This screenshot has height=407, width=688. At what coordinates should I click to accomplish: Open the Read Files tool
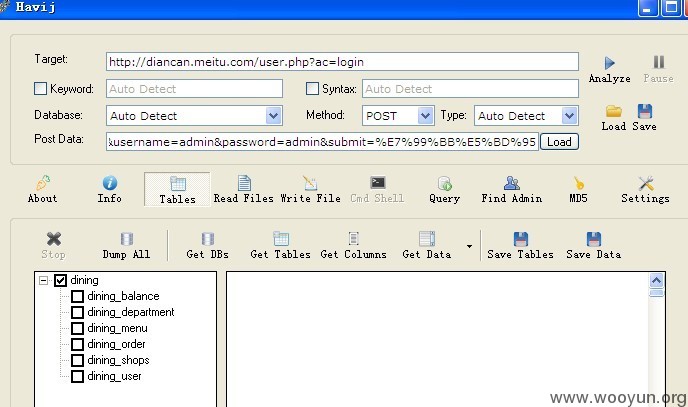(244, 189)
